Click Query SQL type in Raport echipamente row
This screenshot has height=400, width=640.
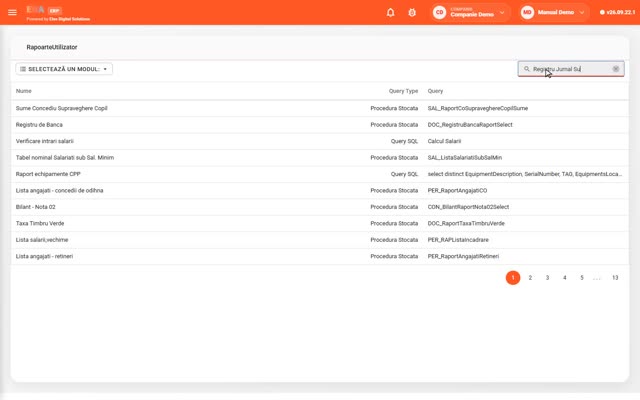point(404,174)
